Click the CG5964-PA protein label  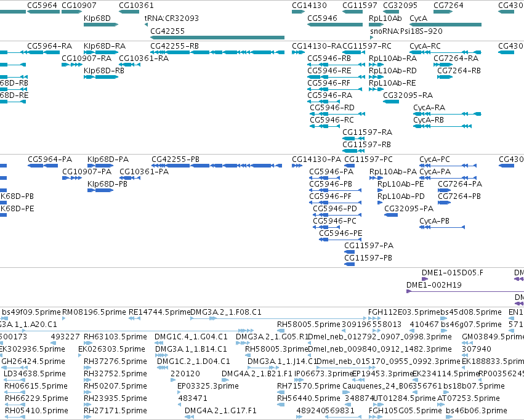pyautogui.click(x=50, y=160)
